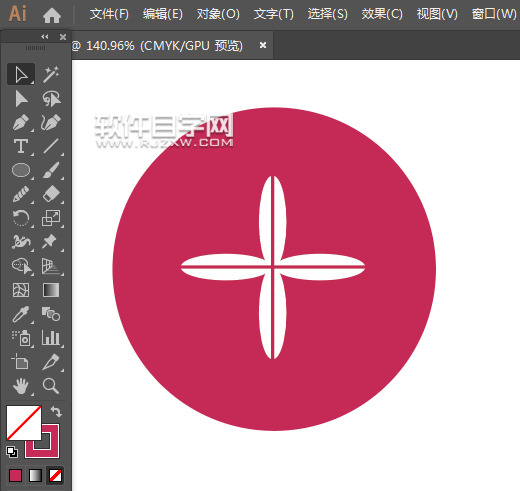Select the Zoom magnifier tool
This screenshot has width=520, height=491.
[x=51, y=386]
